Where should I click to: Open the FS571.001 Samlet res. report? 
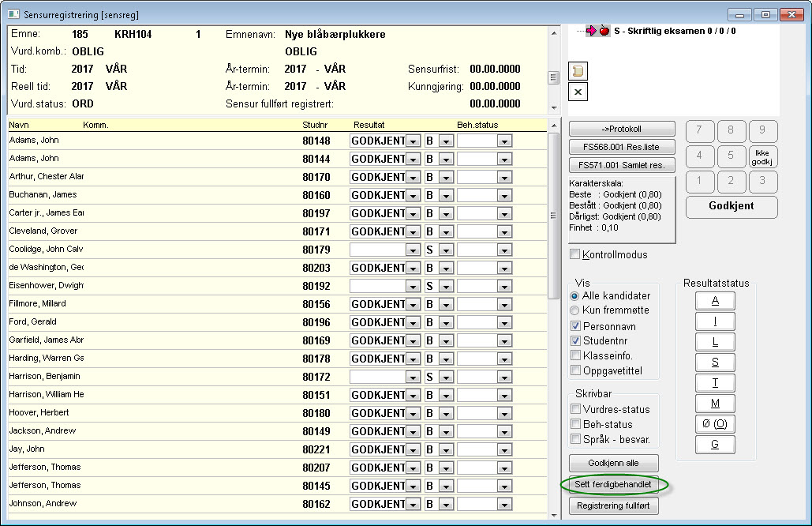(x=622, y=165)
